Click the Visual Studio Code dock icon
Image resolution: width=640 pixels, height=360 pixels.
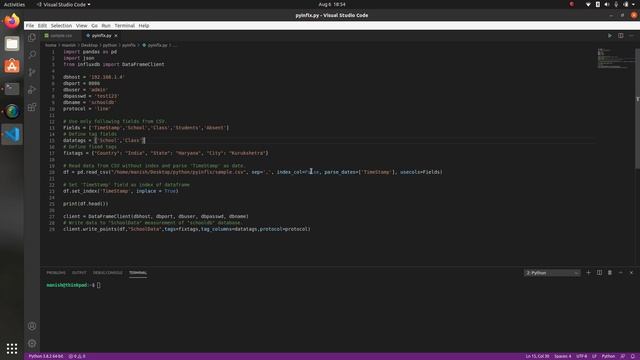pos(12,134)
